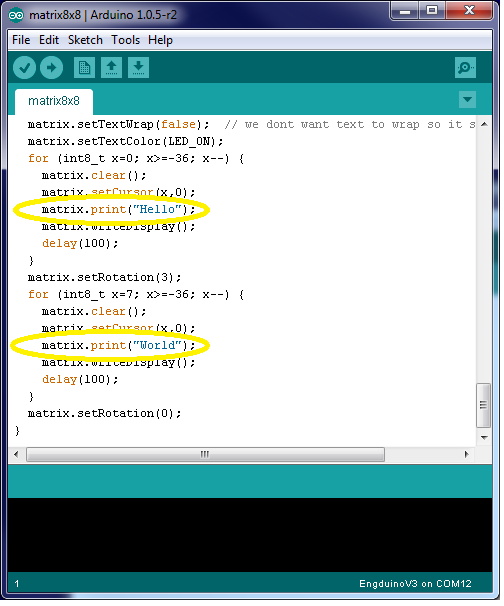Click the matrix.setRotation(0) line
504x606 pixels.
104,414
